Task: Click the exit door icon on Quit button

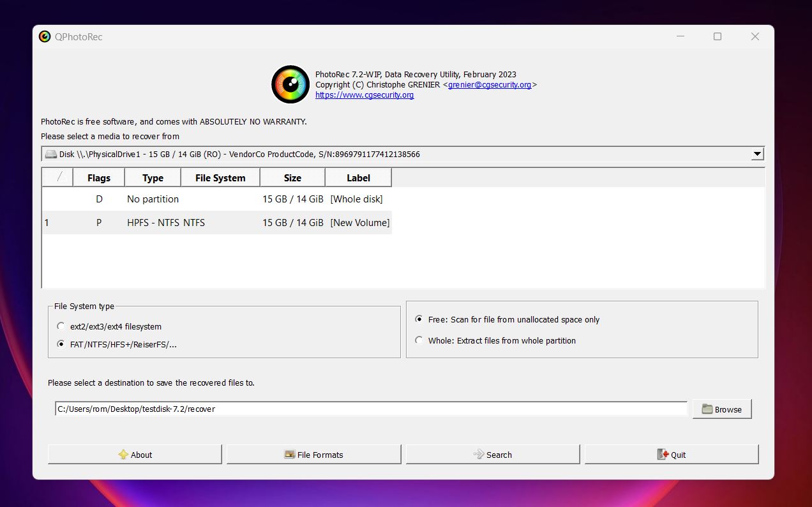Action: 663,455
